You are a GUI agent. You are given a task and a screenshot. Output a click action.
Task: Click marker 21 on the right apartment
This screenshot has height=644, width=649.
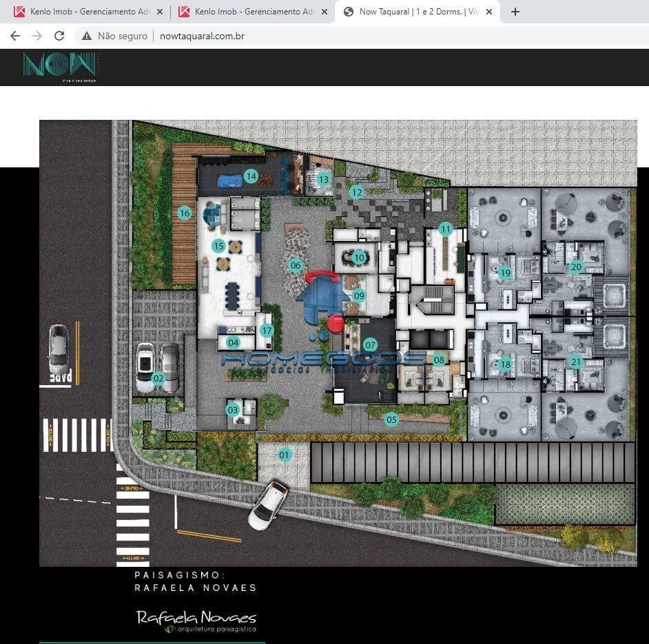pos(576,362)
